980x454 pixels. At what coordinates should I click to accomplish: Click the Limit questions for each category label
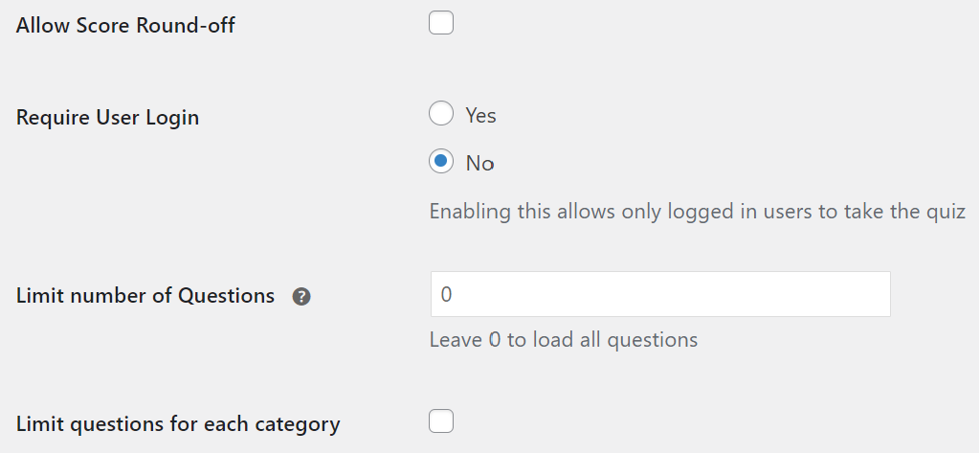pos(178,424)
